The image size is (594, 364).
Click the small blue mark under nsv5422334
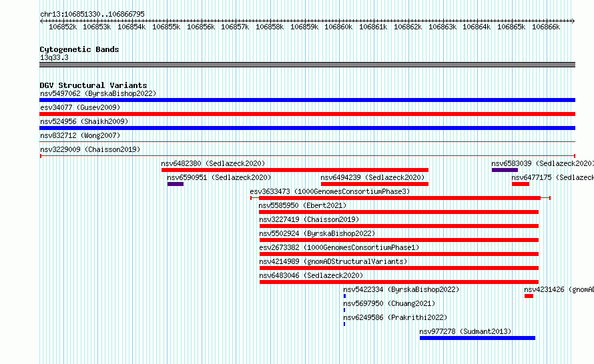[x=345, y=296]
